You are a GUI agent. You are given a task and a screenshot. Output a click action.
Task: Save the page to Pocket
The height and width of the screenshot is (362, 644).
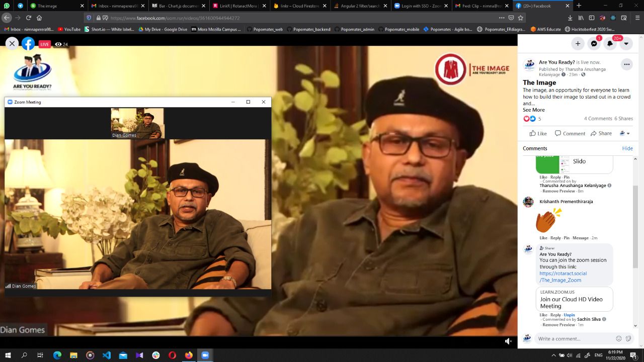[511, 18]
